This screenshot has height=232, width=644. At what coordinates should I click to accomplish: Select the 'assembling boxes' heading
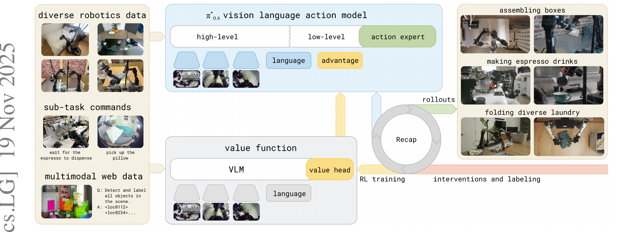532,10
